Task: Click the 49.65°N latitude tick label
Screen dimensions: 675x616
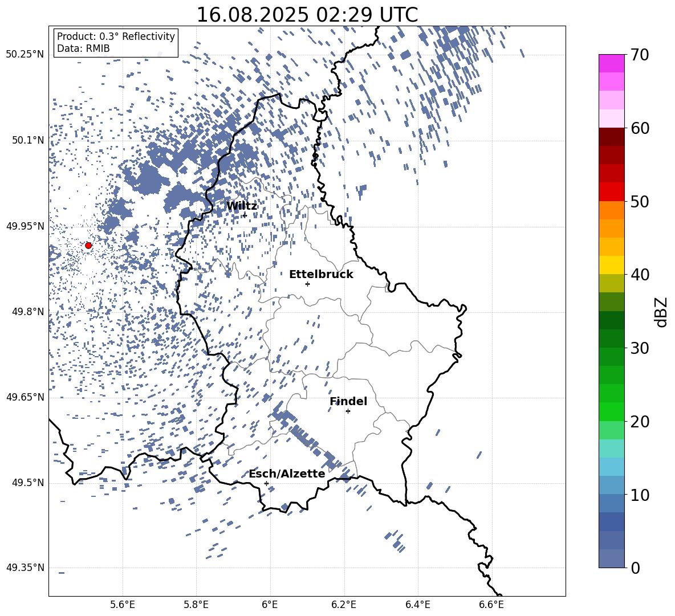Action: (25, 397)
